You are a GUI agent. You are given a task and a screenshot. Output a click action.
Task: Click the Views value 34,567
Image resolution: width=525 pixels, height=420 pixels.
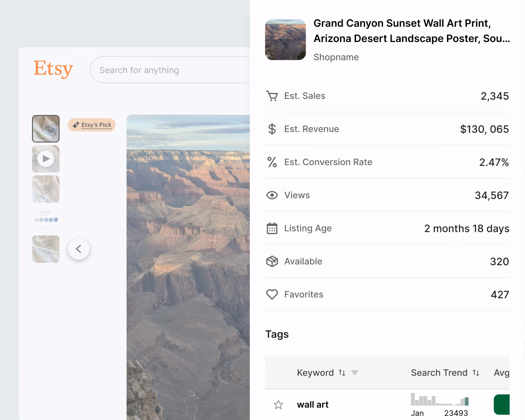492,195
